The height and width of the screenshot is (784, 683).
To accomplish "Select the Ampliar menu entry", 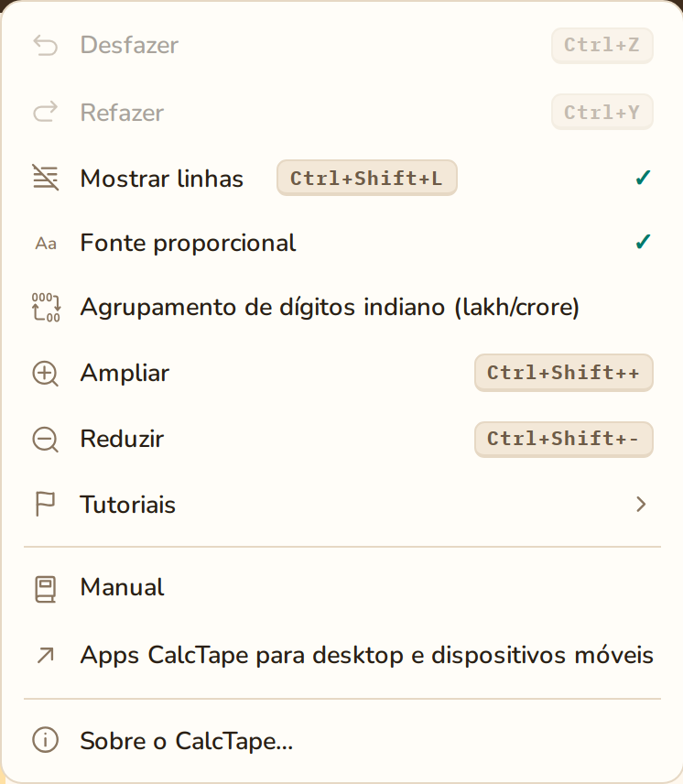I will pyautogui.click(x=341, y=373).
